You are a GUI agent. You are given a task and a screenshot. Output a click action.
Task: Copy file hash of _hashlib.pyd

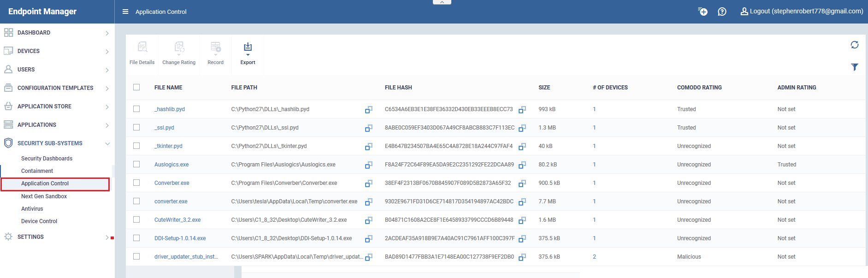click(x=522, y=110)
